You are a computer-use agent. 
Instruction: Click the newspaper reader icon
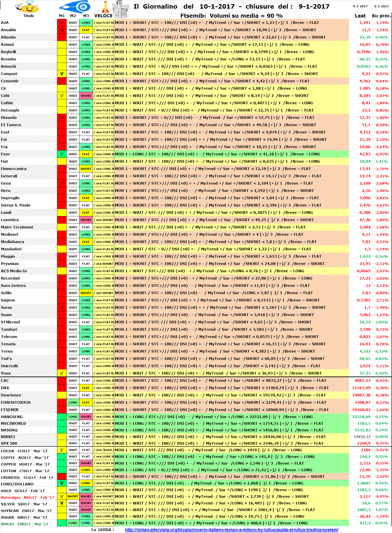pos(121,9)
